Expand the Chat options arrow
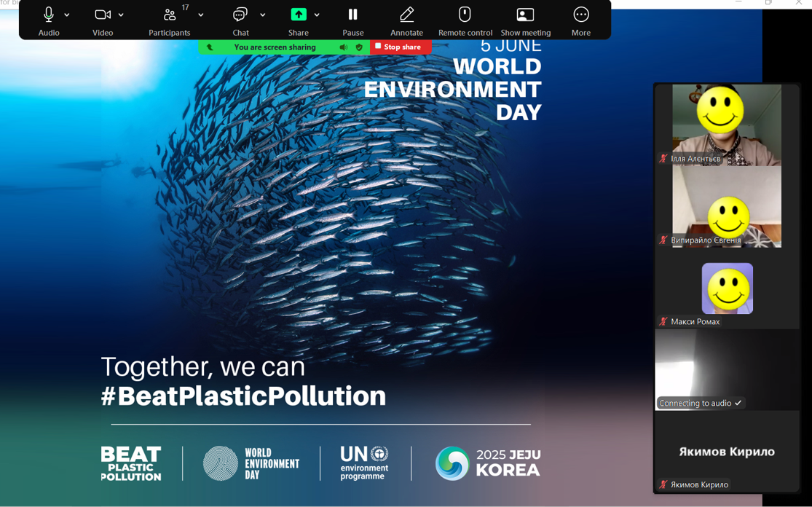The image size is (812, 507). 263,15
